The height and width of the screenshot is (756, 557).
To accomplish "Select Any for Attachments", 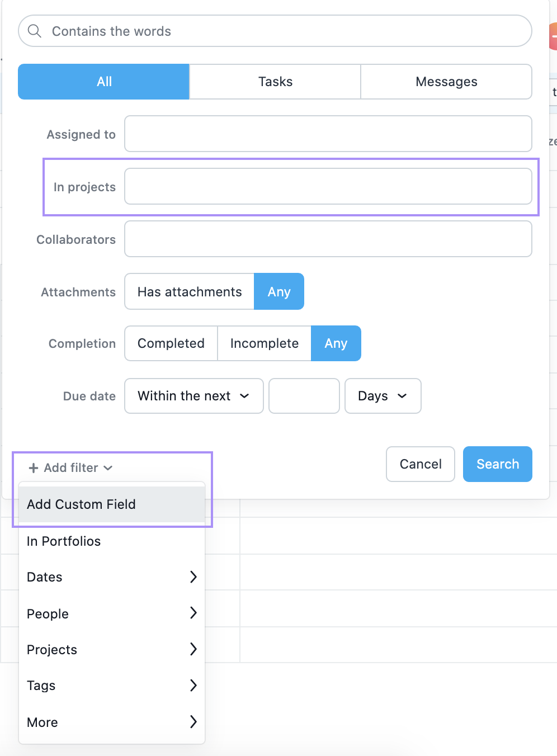I will pos(279,292).
